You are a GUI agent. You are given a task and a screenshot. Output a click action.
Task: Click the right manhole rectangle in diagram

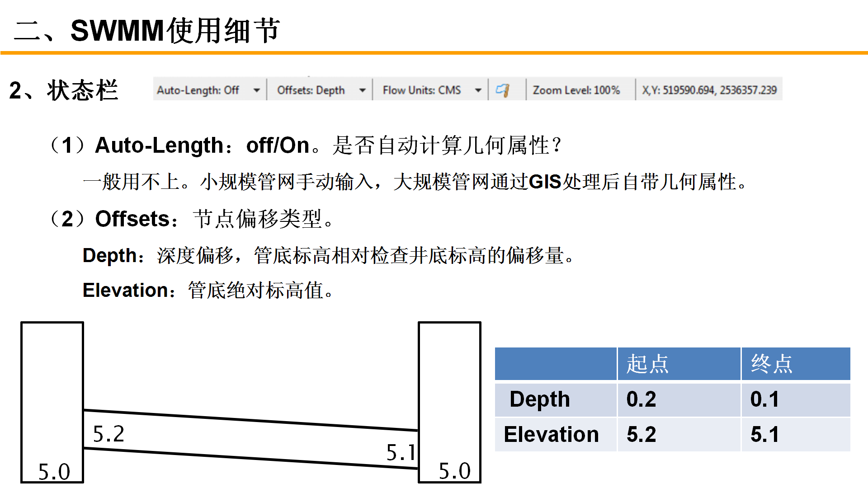449,384
